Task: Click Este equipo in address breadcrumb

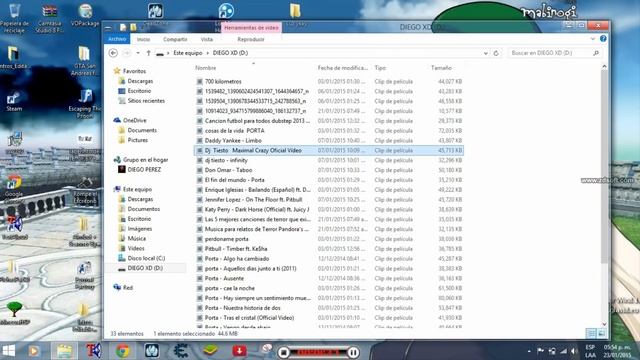Action: pos(188,53)
